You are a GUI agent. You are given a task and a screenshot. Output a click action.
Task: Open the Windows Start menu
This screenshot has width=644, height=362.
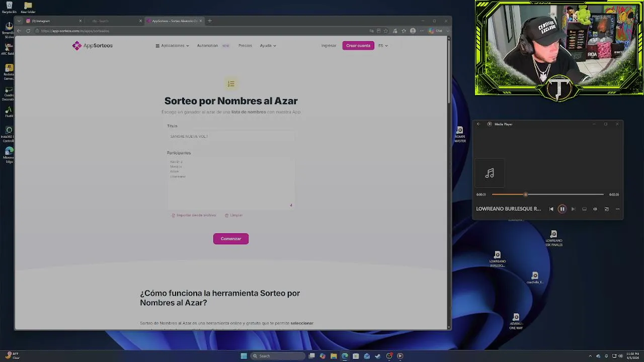[244, 356]
